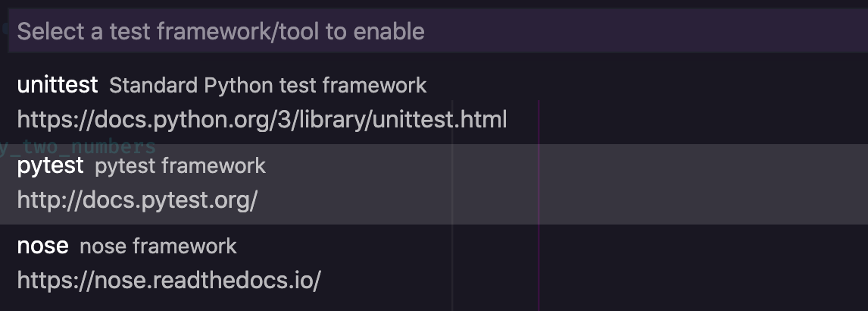
Task: Click the docs.pytest.org URL
Action: (137, 200)
